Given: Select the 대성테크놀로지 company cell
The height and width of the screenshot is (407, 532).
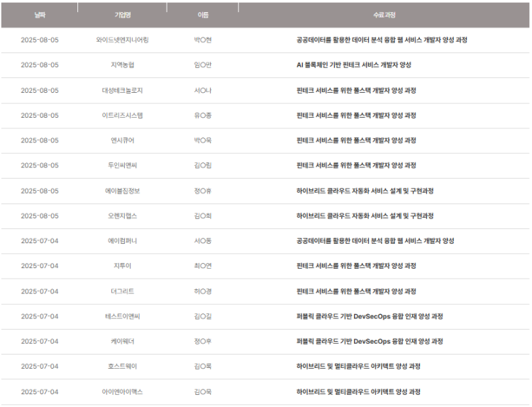Looking at the screenshot, I should (x=123, y=91).
